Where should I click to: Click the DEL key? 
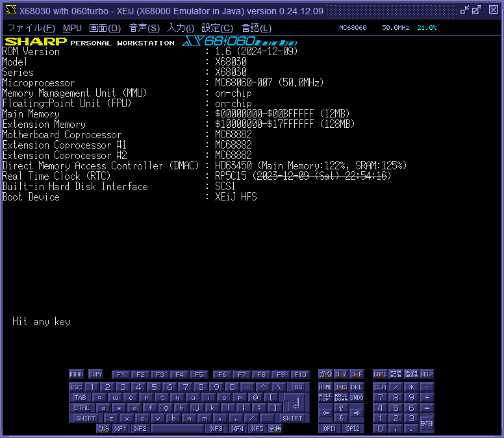(357, 387)
